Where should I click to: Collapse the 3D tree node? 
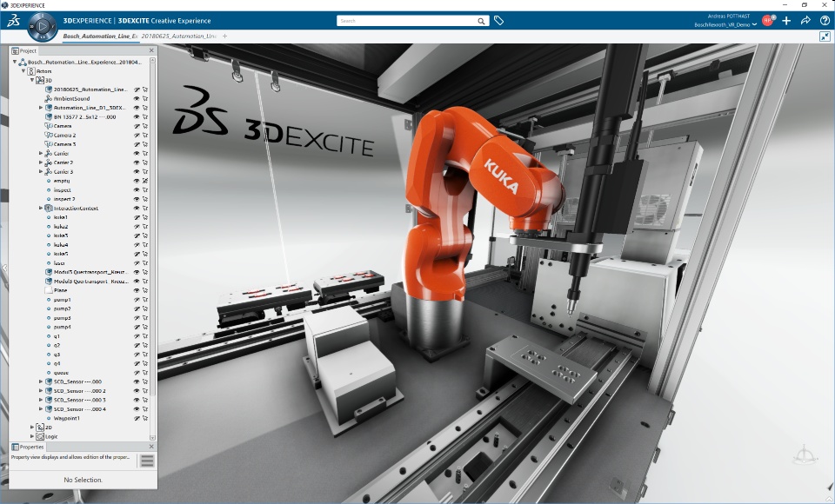pyautogui.click(x=32, y=80)
